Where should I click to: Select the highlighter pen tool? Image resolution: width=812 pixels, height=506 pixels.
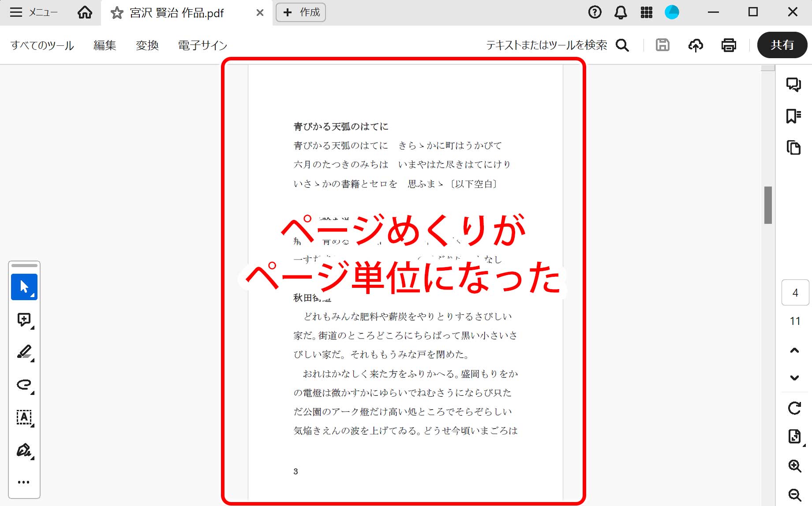(x=24, y=352)
